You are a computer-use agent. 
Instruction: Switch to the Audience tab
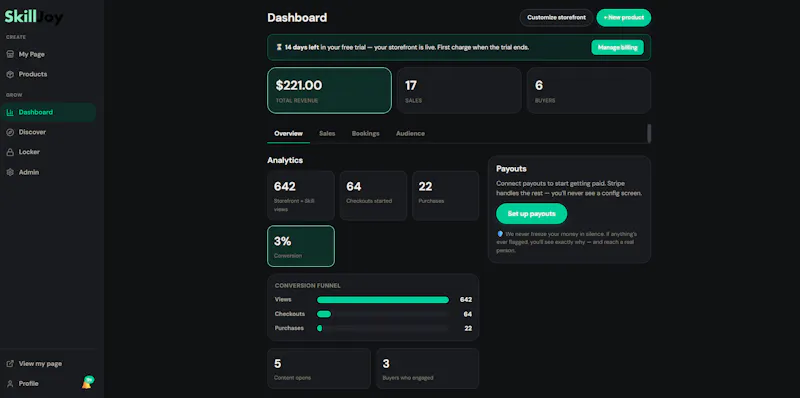[x=410, y=134]
